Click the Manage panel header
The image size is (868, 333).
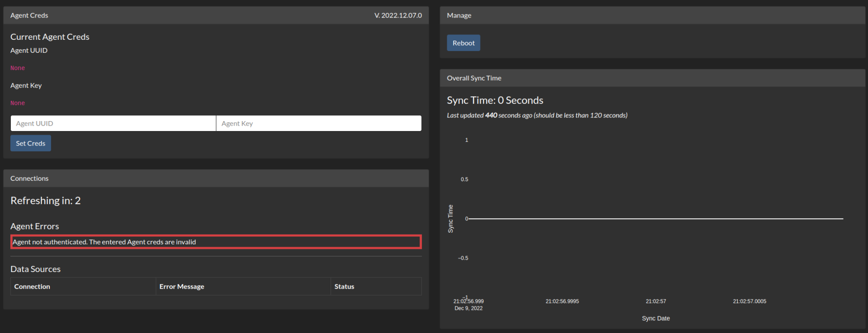(459, 15)
